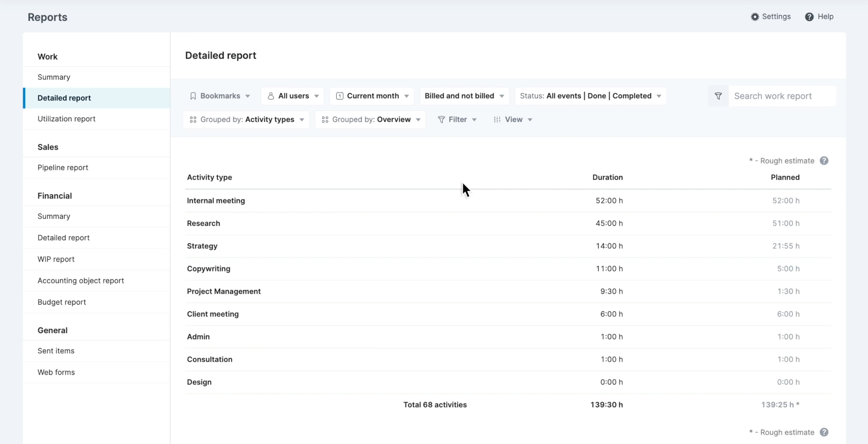
Task: Click the Consultation activity row
Action: (508, 360)
